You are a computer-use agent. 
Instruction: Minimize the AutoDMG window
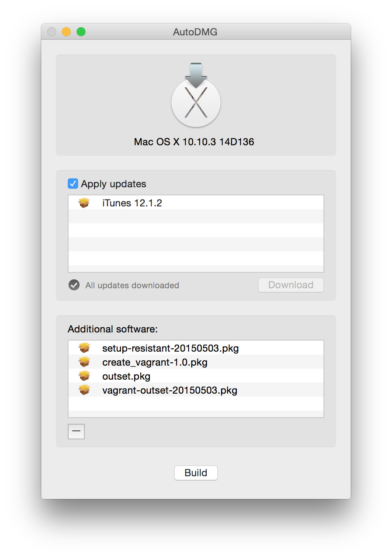(66, 32)
